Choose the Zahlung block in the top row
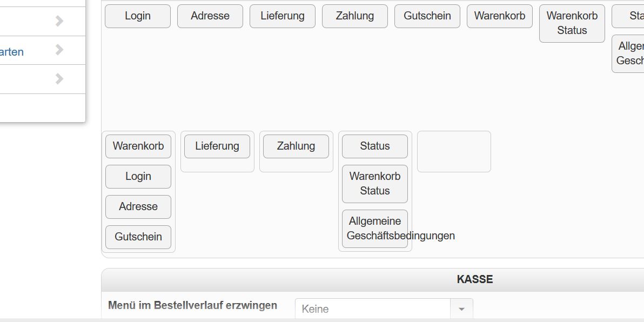The height and width of the screenshot is (322, 644). coord(355,16)
